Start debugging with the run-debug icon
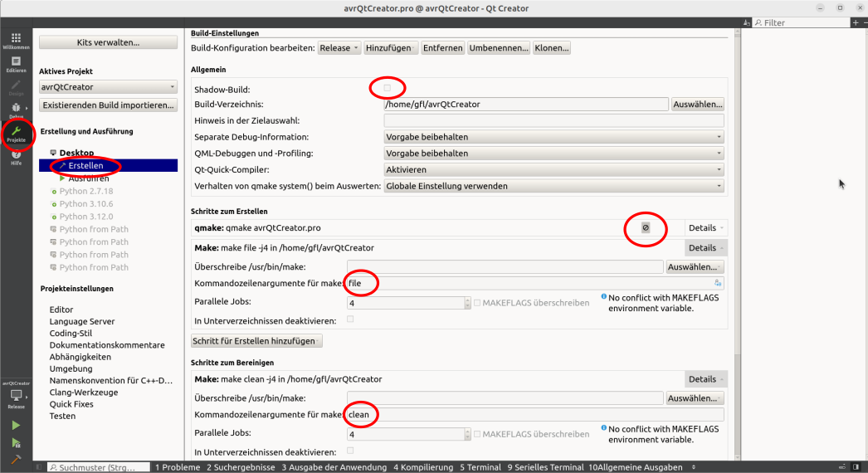Image resolution: width=868 pixels, height=473 pixels. click(16, 442)
